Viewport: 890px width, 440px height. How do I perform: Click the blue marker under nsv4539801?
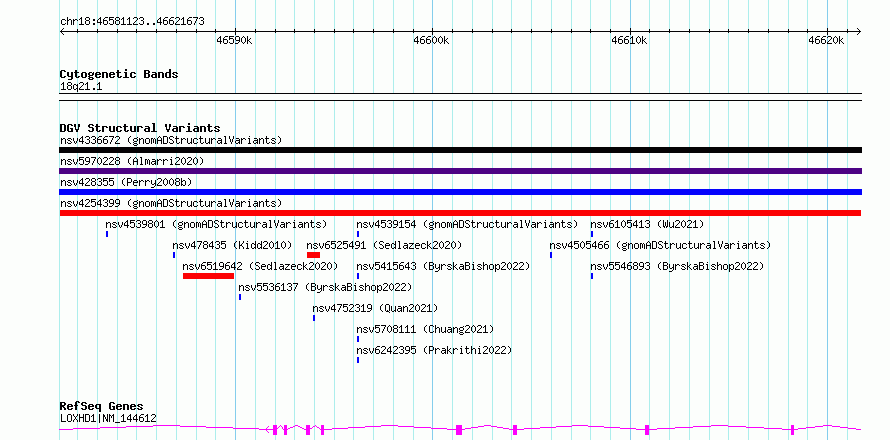click(x=107, y=234)
